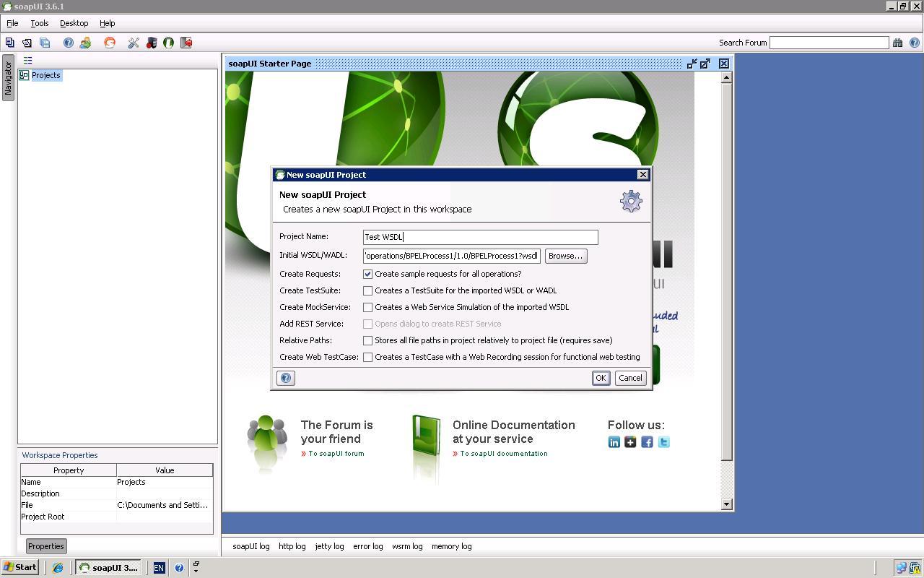
Task: Uncheck Create sample requests for all operations
Action: [x=368, y=274]
